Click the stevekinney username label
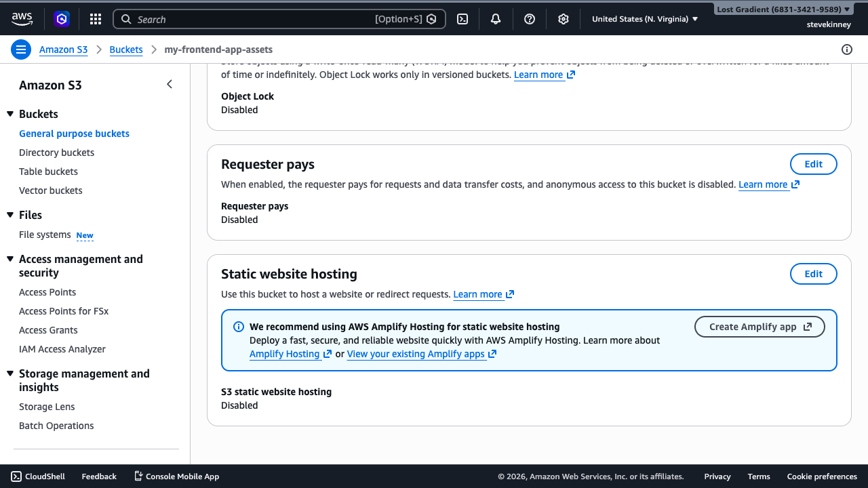The height and width of the screenshot is (488, 868). 829,24
